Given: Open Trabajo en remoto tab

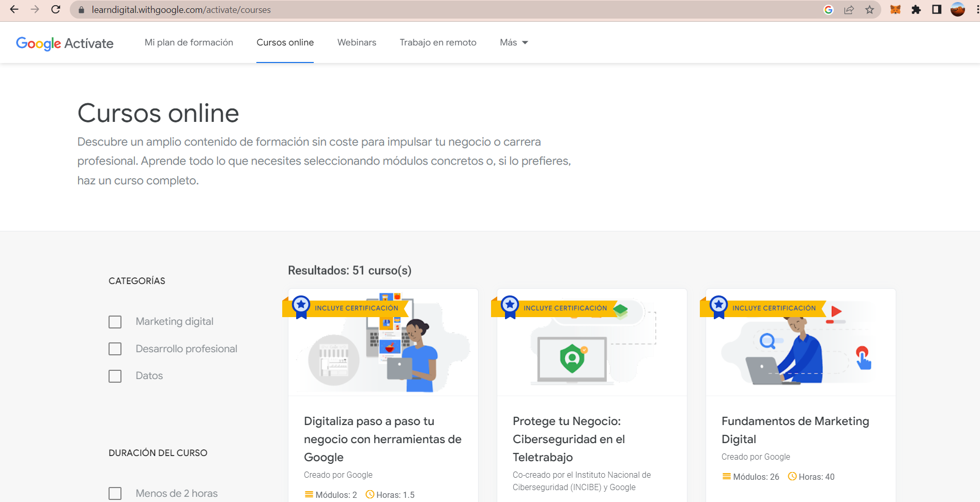Looking at the screenshot, I should coord(438,42).
